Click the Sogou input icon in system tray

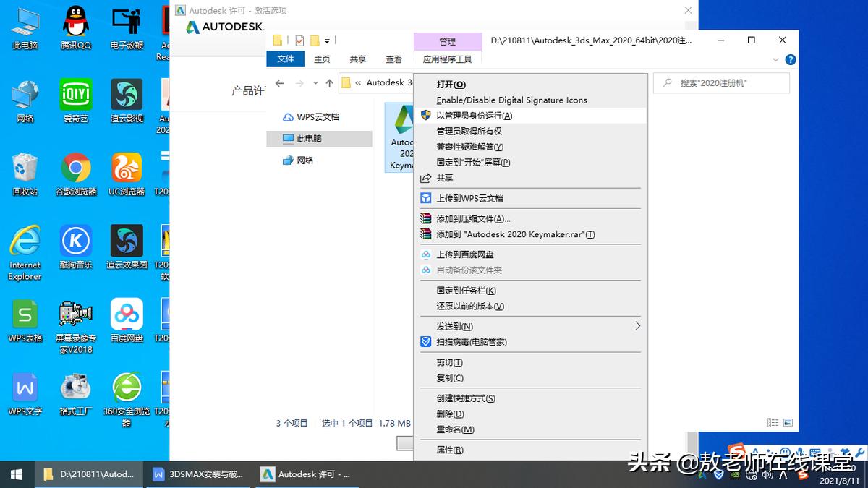(x=801, y=474)
